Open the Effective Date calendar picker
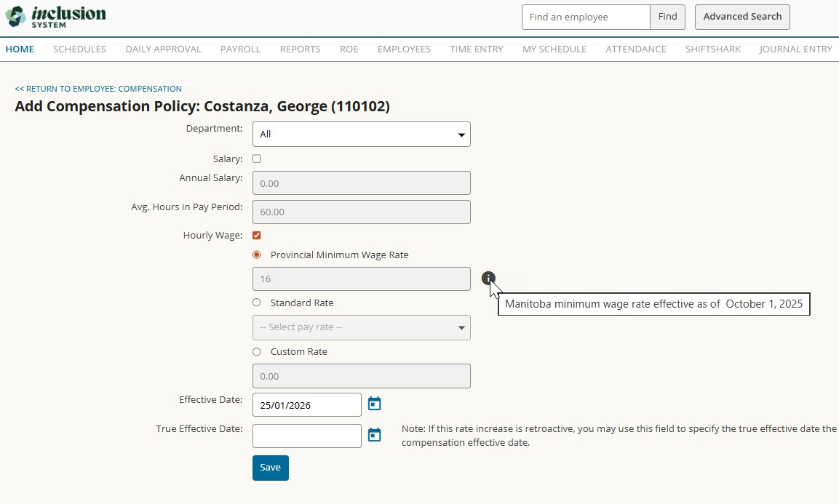This screenshot has height=504, width=839. click(x=375, y=404)
